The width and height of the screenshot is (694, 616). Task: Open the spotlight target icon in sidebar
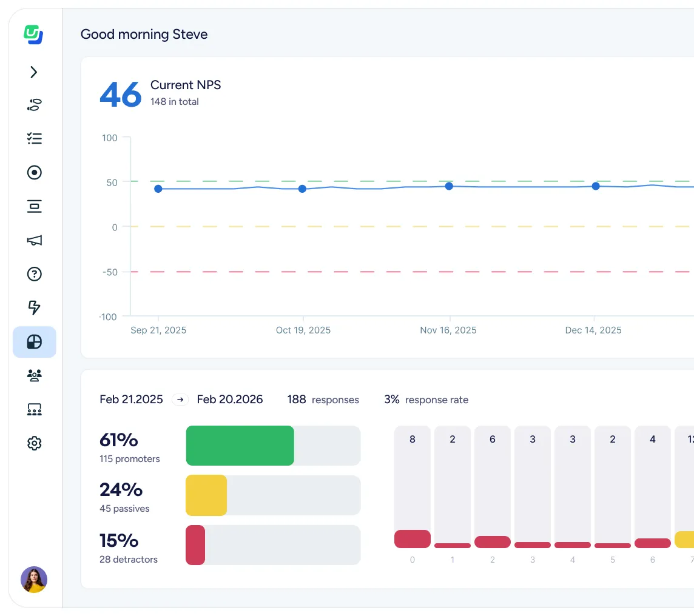coord(34,172)
